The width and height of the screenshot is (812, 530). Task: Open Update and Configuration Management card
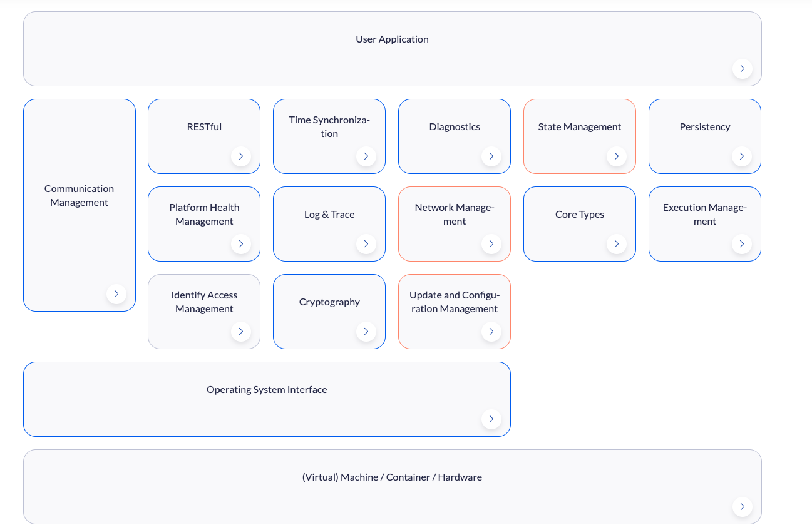(x=455, y=312)
